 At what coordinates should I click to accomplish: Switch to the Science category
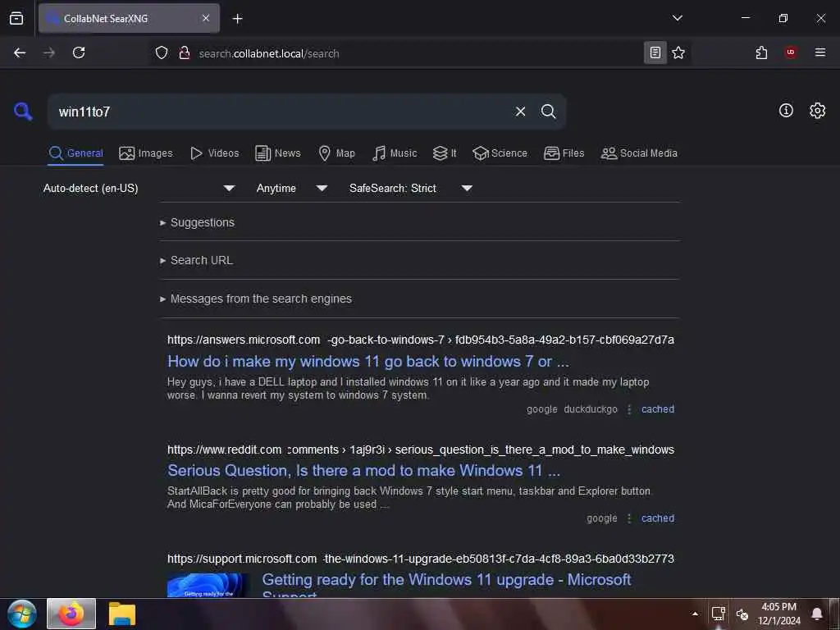tap(500, 153)
